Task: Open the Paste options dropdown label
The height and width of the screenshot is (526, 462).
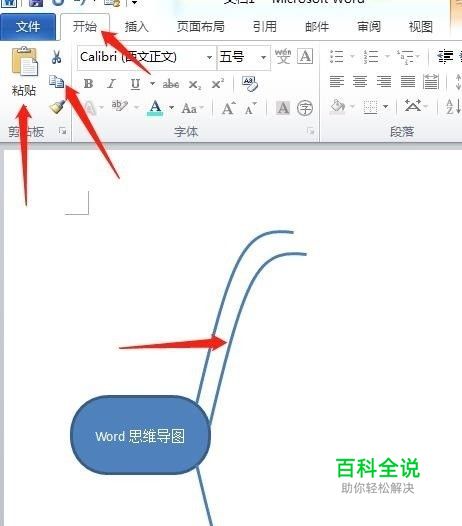Action: [x=23, y=90]
